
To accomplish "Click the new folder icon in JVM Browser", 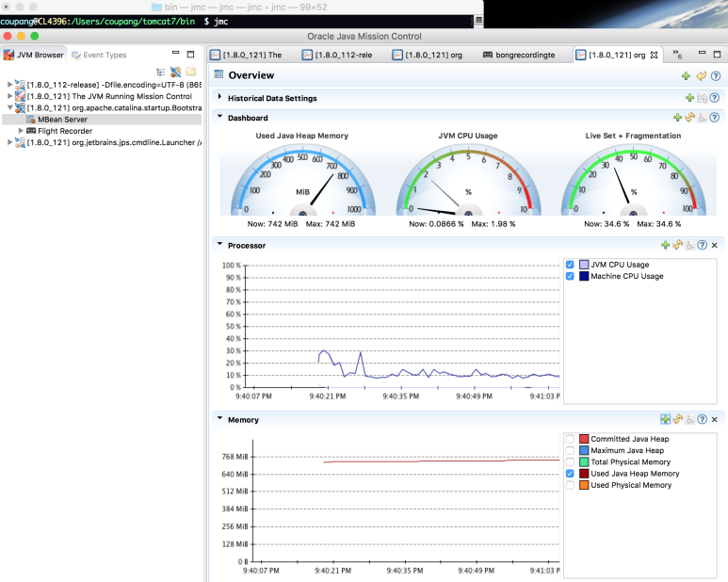I will [x=191, y=72].
